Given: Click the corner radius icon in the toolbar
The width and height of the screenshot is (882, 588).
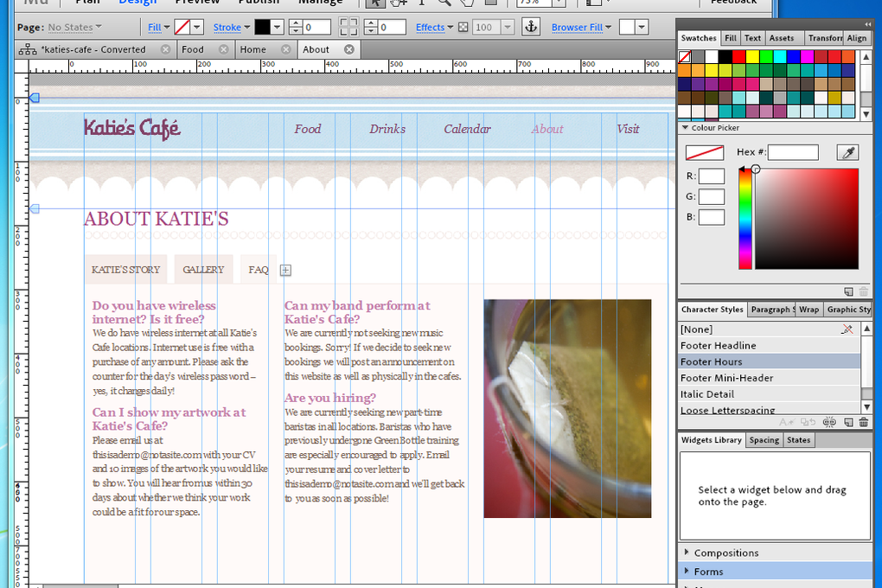Looking at the screenshot, I should click(x=348, y=27).
